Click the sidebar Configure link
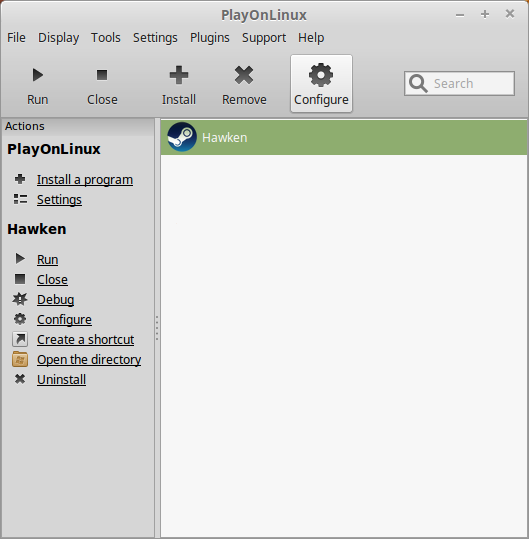This screenshot has width=529, height=539. pyautogui.click(x=64, y=320)
